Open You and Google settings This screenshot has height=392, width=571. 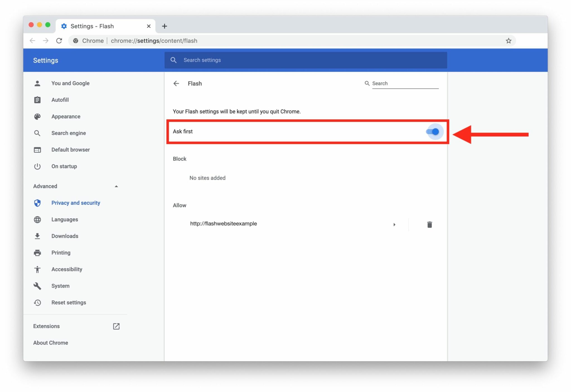(70, 83)
